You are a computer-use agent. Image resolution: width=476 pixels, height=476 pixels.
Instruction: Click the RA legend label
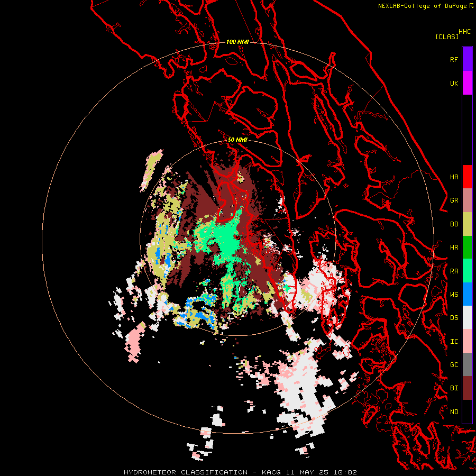tap(454, 271)
